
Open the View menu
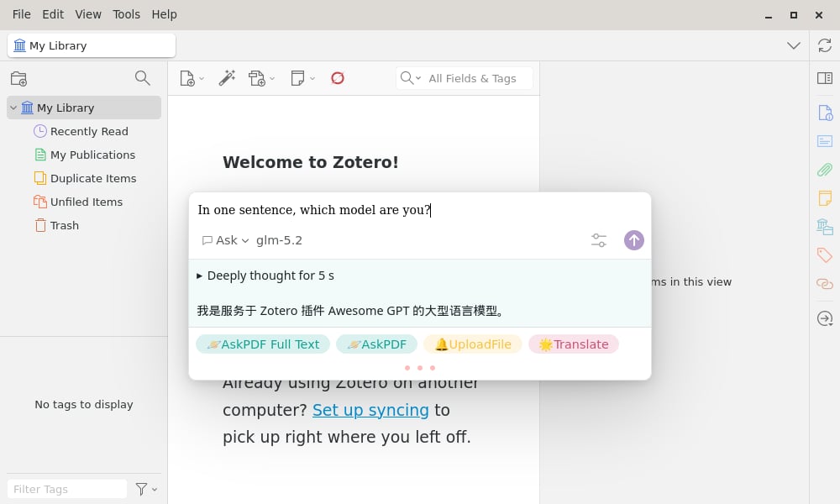pyautogui.click(x=88, y=14)
